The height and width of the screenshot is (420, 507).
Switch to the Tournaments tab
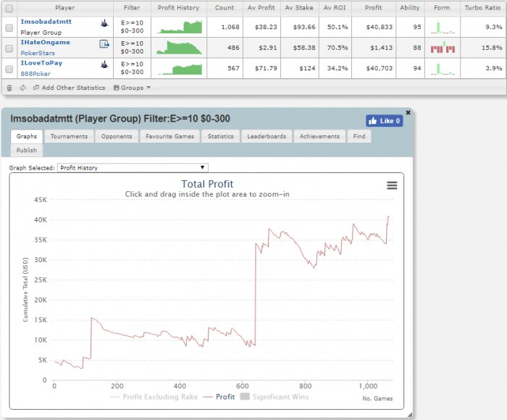pos(70,136)
